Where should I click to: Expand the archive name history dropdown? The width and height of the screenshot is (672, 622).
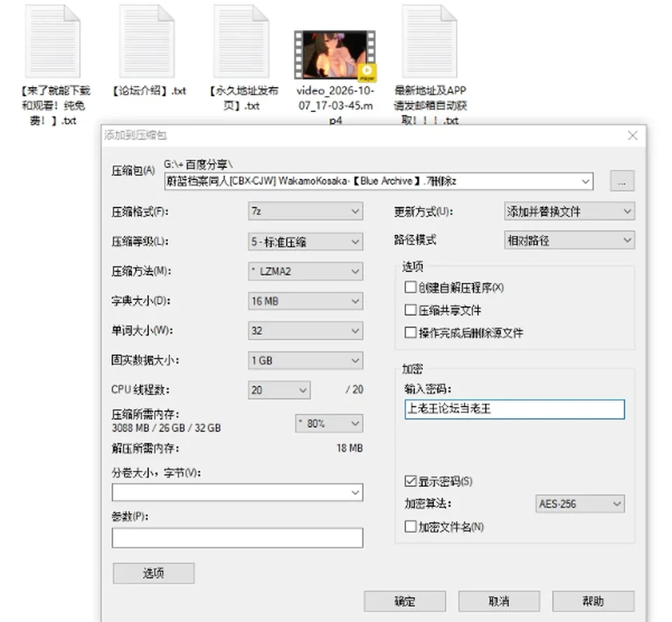coord(585,181)
